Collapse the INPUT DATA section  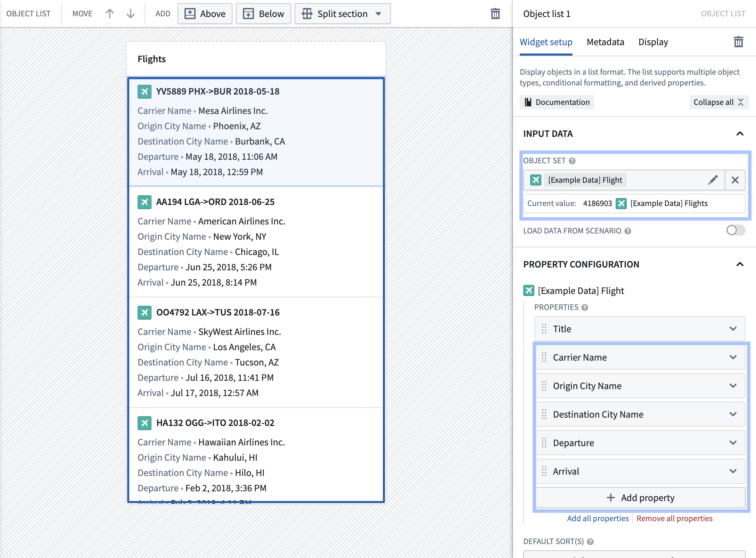(x=740, y=134)
